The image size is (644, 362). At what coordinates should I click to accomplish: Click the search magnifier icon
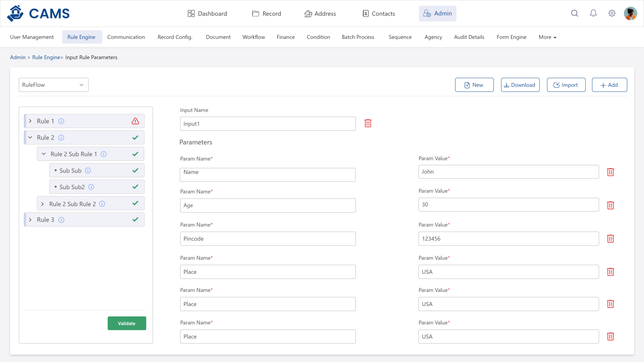[x=575, y=13]
